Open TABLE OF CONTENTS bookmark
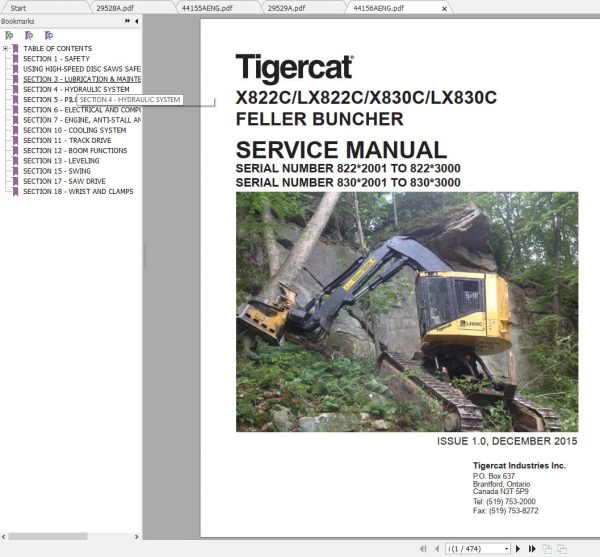The width and height of the screenshot is (600, 557). [57, 49]
